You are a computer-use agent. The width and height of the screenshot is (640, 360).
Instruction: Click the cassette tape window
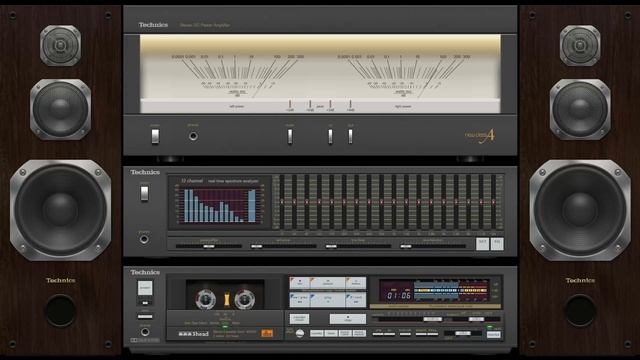pyautogui.click(x=225, y=295)
